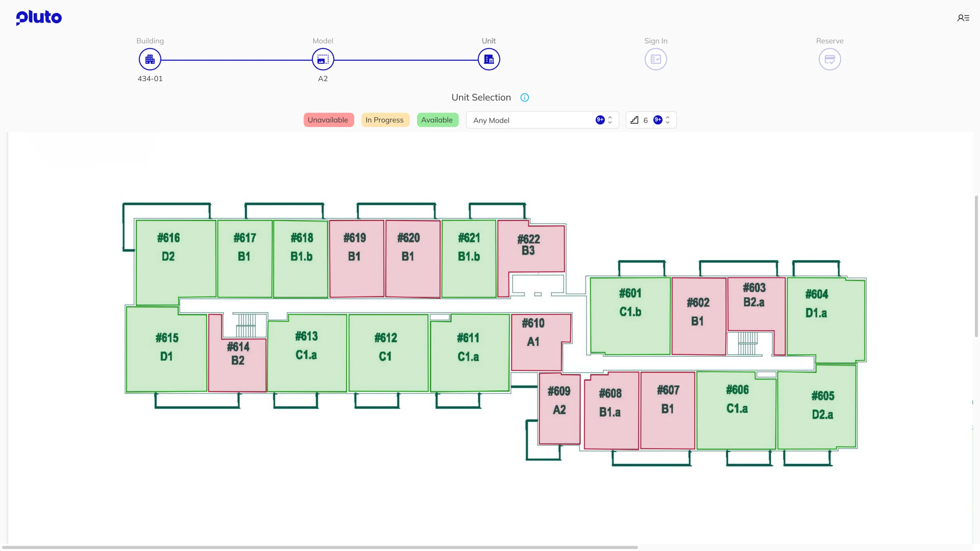Open the user account icon top right
This screenshot has height=551, width=980.
pos(963,18)
